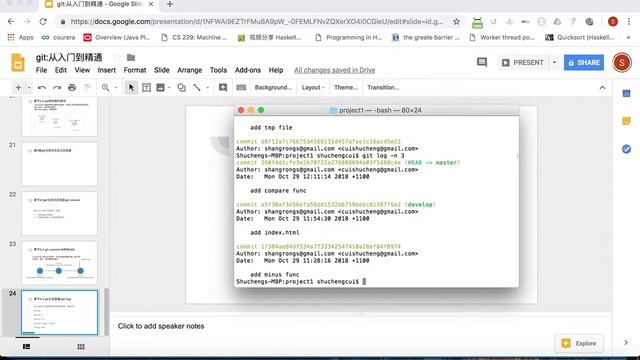Open the Tools menu

[x=218, y=70]
